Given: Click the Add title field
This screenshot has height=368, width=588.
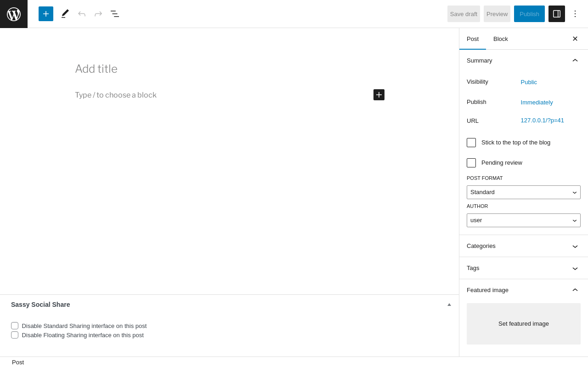Looking at the screenshot, I should 230,69.
